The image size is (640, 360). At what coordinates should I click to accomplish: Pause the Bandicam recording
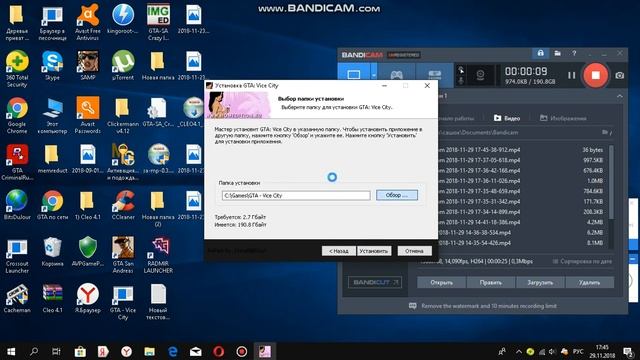[571, 75]
